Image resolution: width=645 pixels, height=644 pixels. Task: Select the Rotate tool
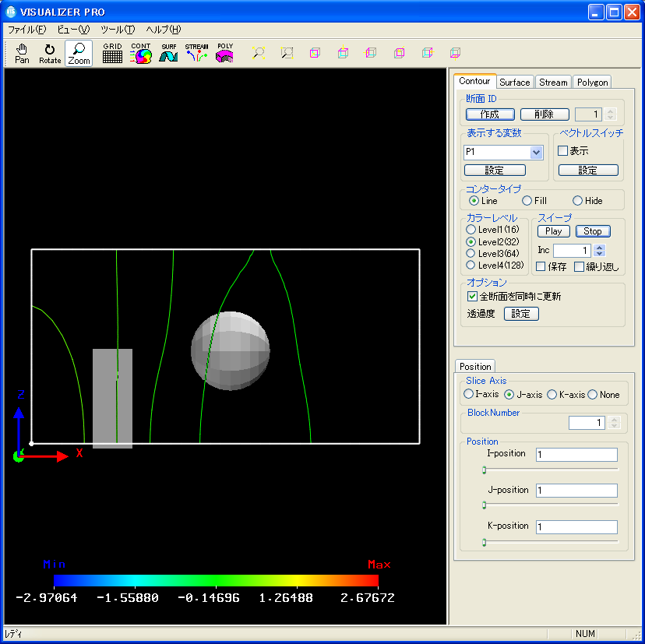(50, 53)
